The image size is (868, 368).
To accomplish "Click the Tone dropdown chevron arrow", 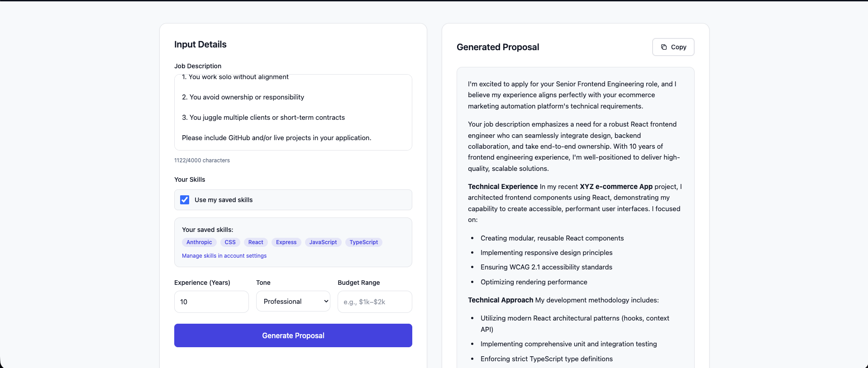I will [326, 302].
